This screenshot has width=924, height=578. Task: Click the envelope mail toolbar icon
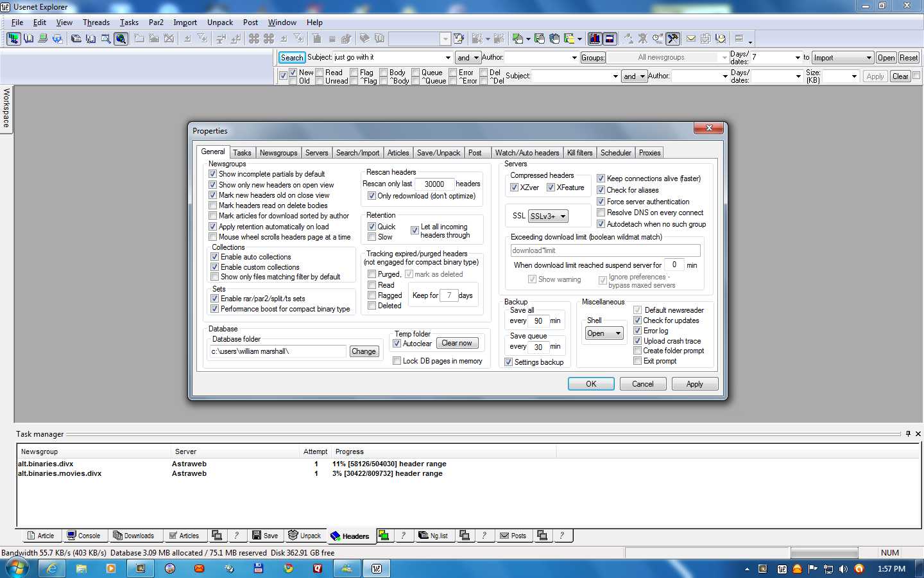(x=691, y=39)
